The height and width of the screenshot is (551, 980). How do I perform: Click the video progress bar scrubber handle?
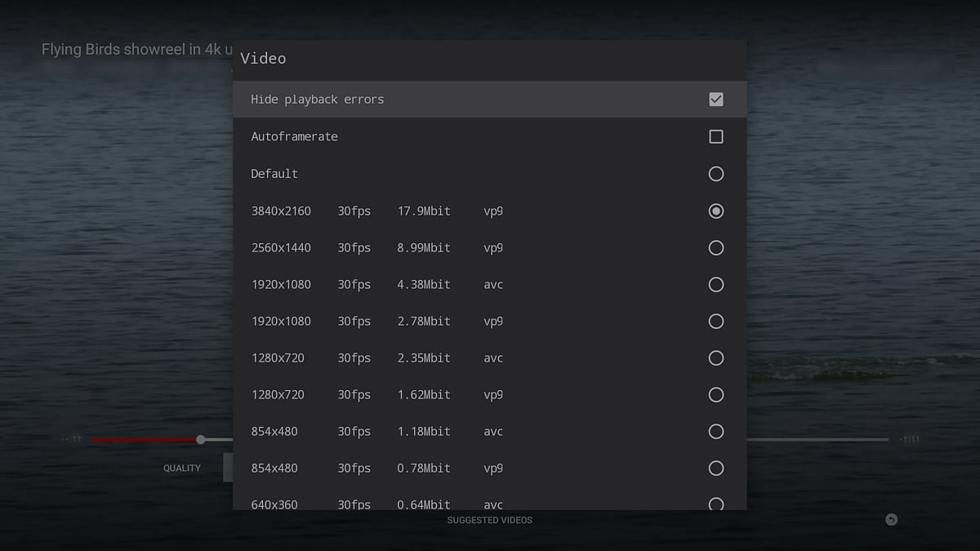pyautogui.click(x=201, y=439)
